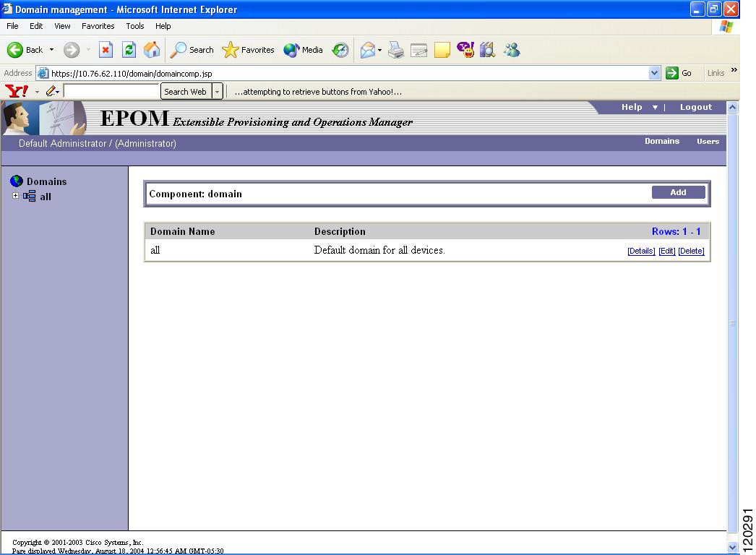Click the Print icon
The height and width of the screenshot is (555, 756).
coord(395,50)
